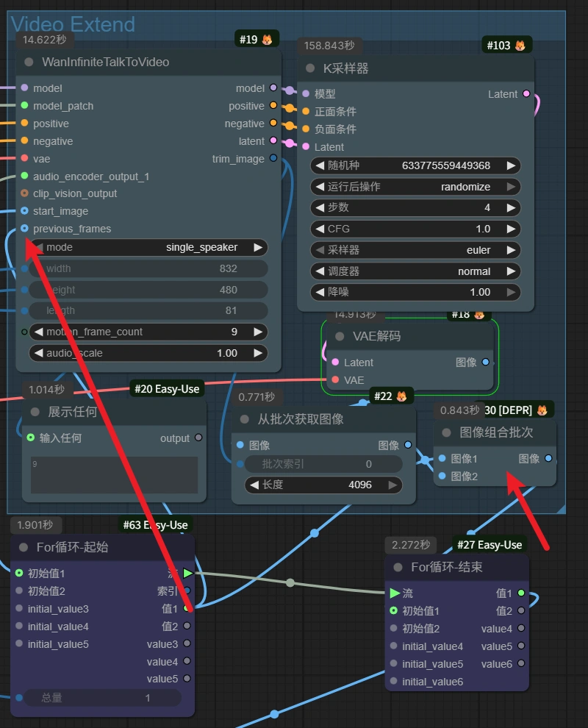Click the collapse dot of For循环-起始 node
Image resolution: width=588 pixels, height=728 pixels.
tap(24, 547)
